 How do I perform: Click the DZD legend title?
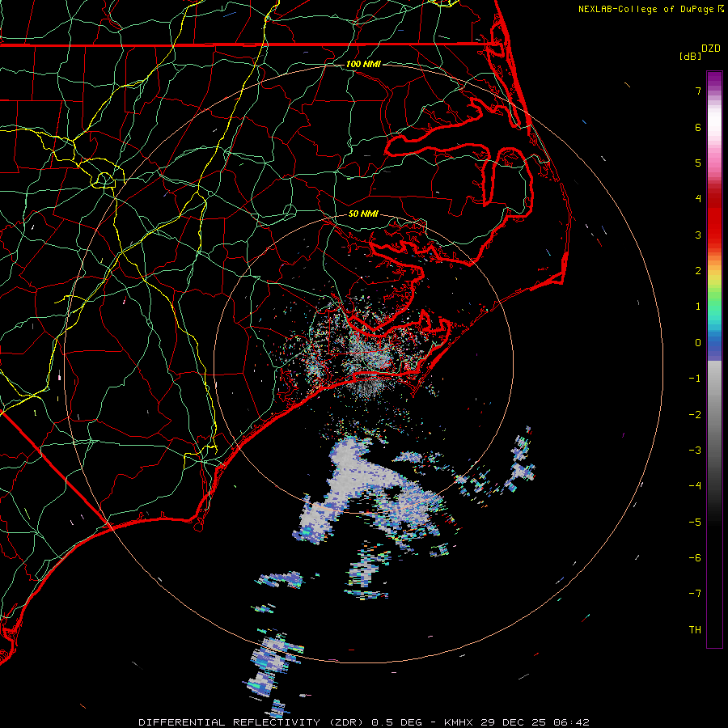[711, 49]
